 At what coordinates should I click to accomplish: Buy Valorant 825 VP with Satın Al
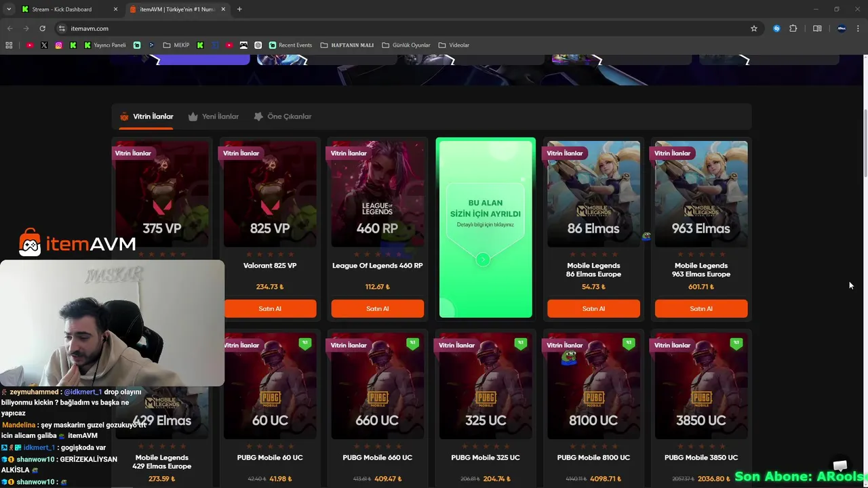(270, 308)
